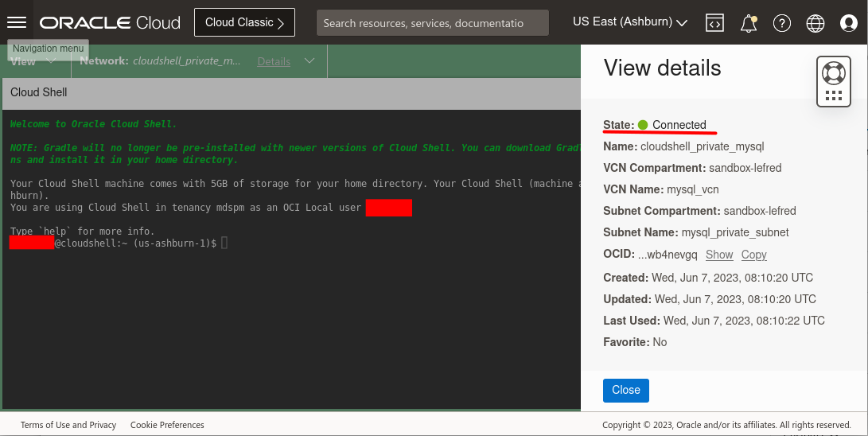The height and width of the screenshot is (436, 868).
Task: Focus the search resources input field
Action: (x=432, y=23)
